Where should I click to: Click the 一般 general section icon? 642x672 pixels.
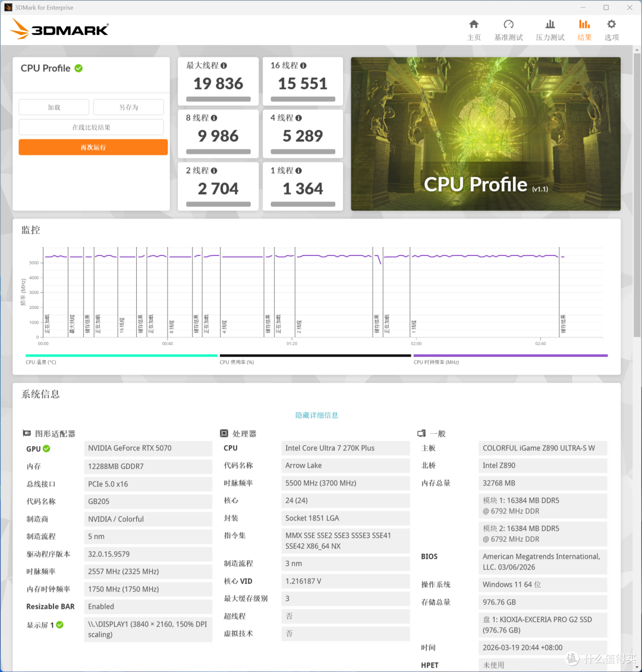click(x=421, y=433)
